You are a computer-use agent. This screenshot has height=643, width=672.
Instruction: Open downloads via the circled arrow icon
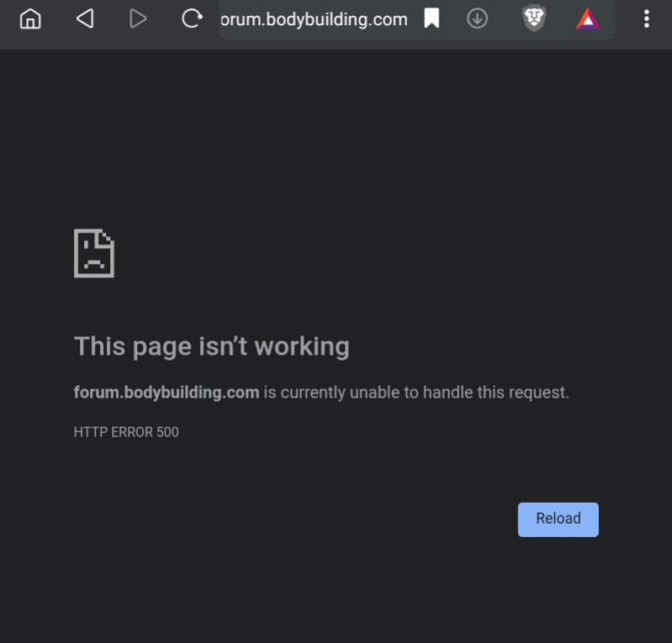477,18
